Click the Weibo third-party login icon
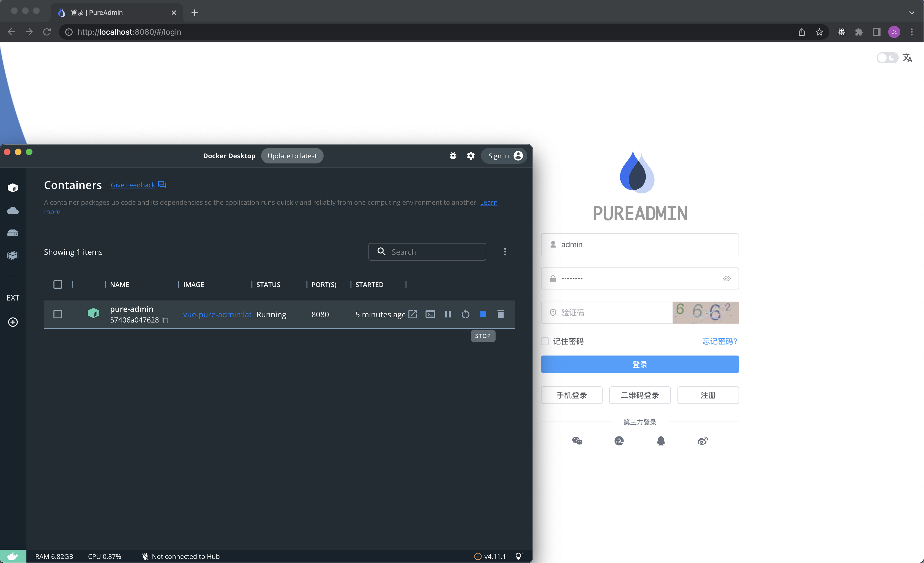This screenshot has width=924, height=563. click(703, 441)
